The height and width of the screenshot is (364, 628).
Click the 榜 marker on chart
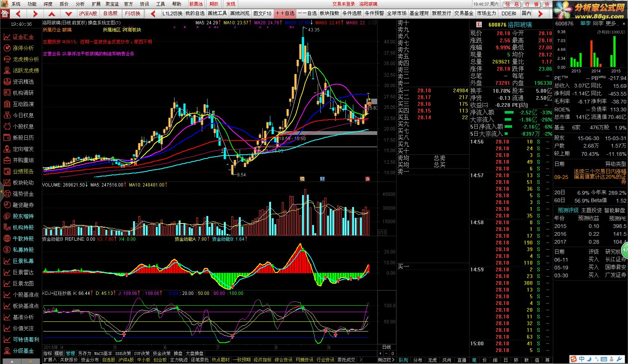(x=302, y=179)
